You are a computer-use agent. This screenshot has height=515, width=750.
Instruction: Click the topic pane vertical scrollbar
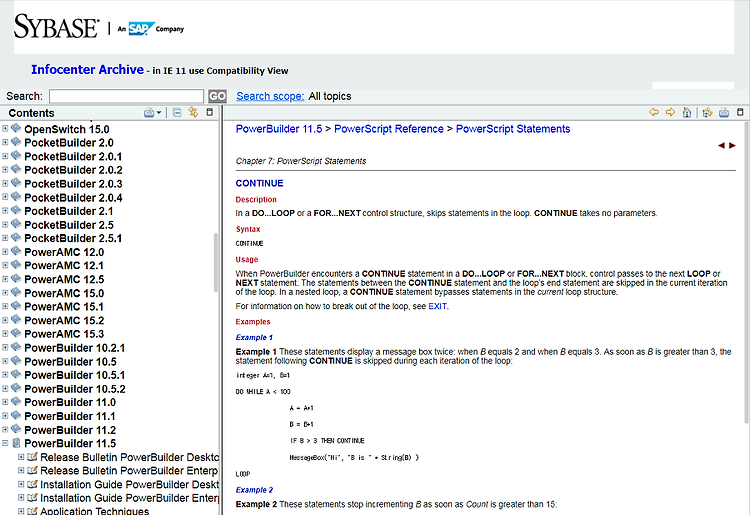click(x=747, y=272)
